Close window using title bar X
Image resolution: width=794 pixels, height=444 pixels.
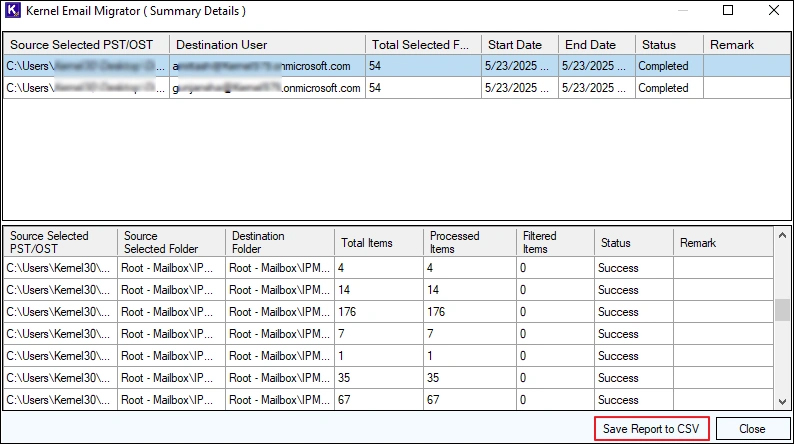tap(774, 10)
